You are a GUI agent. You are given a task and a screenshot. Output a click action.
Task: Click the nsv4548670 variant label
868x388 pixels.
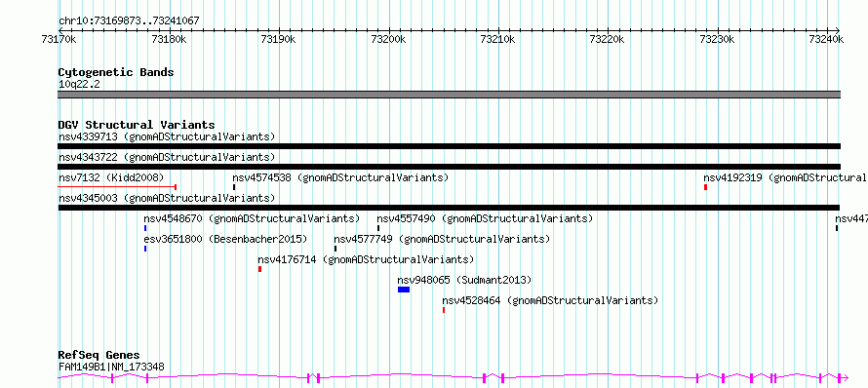pyautogui.click(x=252, y=218)
